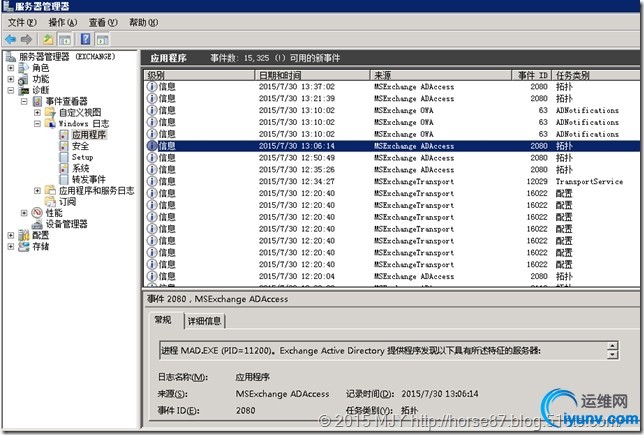Open the 查看(V) menu

point(103,23)
